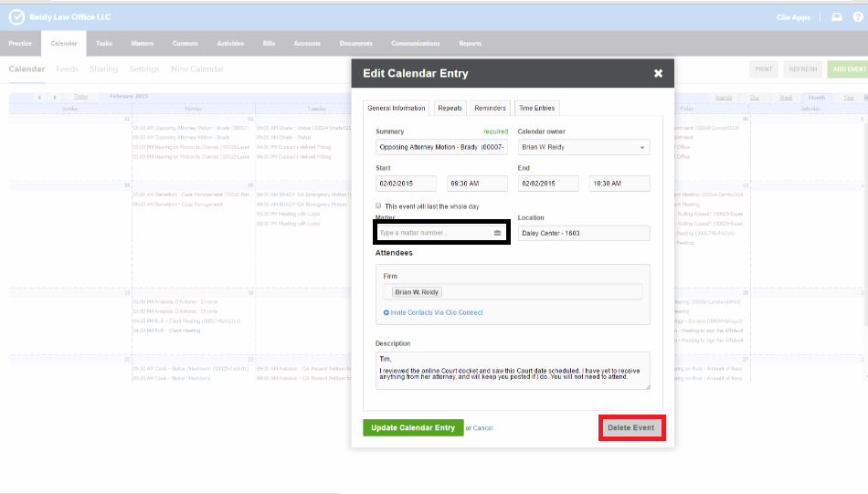Open the Calendar nav tab

pos(64,43)
